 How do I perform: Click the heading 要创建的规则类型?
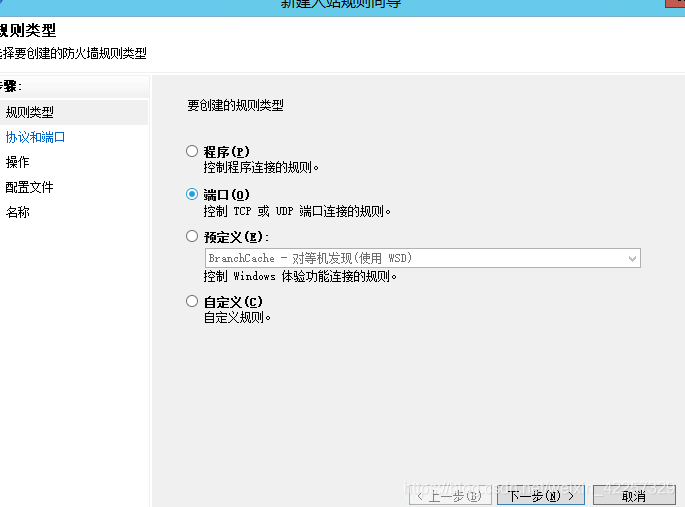pos(235,105)
